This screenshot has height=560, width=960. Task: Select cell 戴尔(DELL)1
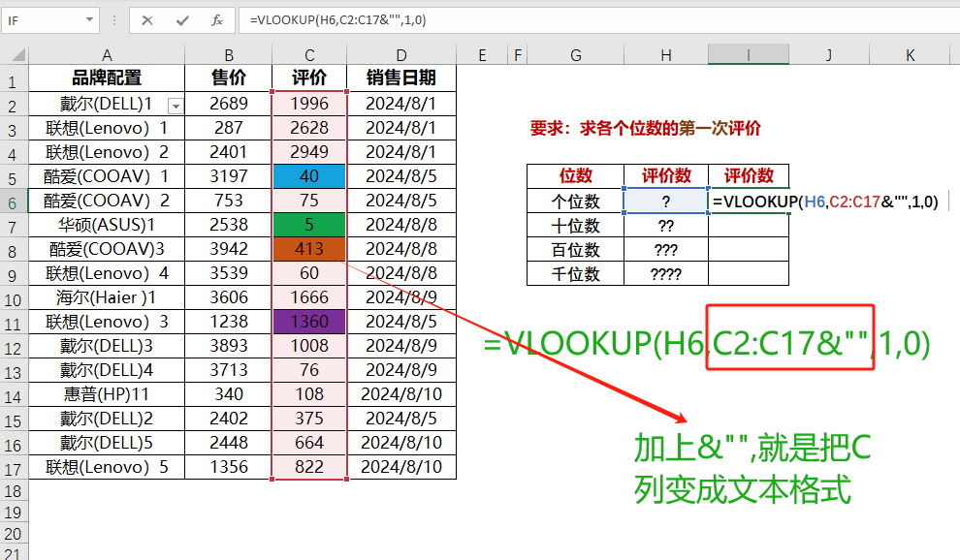107,104
